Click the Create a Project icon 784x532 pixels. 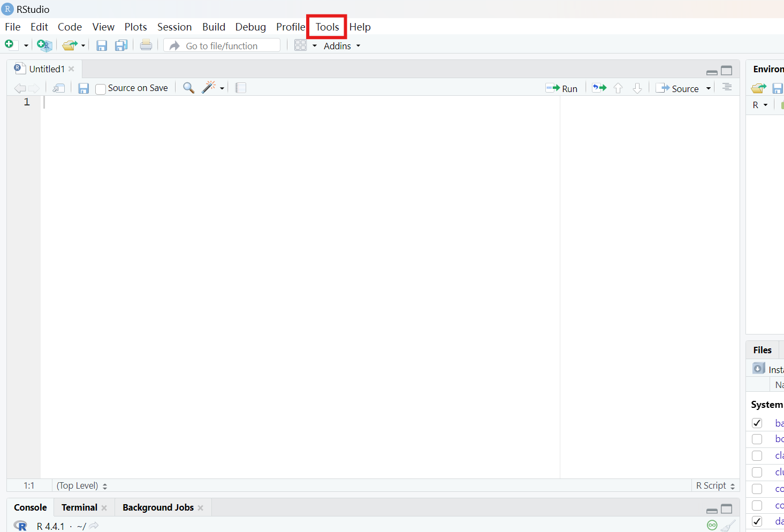[x=44, y=45]
